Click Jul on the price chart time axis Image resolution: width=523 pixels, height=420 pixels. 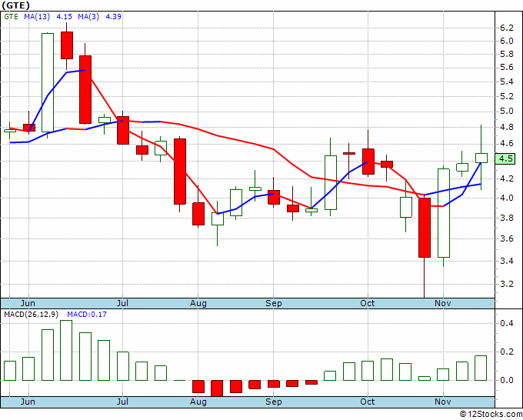pos(122,303)
